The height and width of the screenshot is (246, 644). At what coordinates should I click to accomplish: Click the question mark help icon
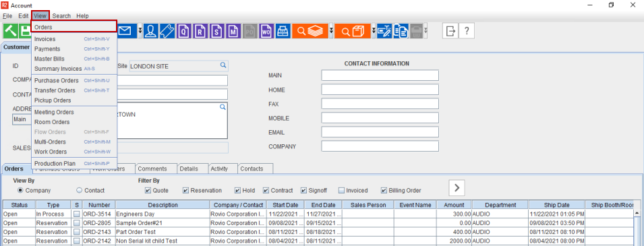pos(467,31)
